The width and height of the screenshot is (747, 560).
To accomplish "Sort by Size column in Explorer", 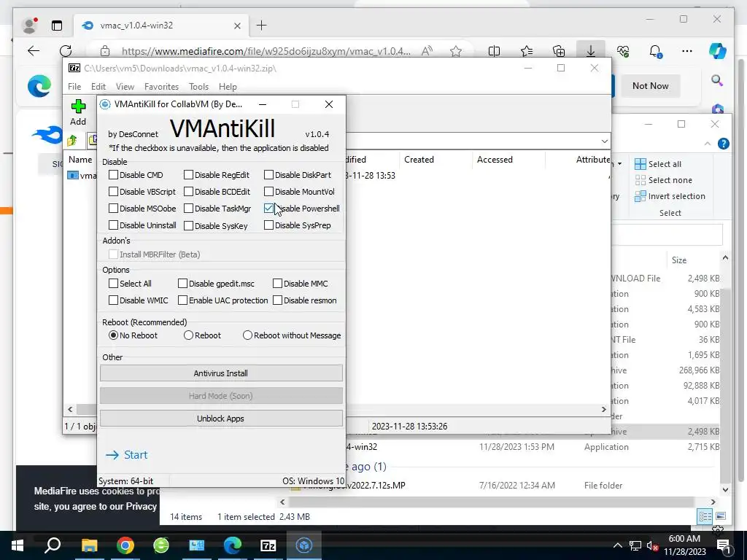I will point(679,260).
